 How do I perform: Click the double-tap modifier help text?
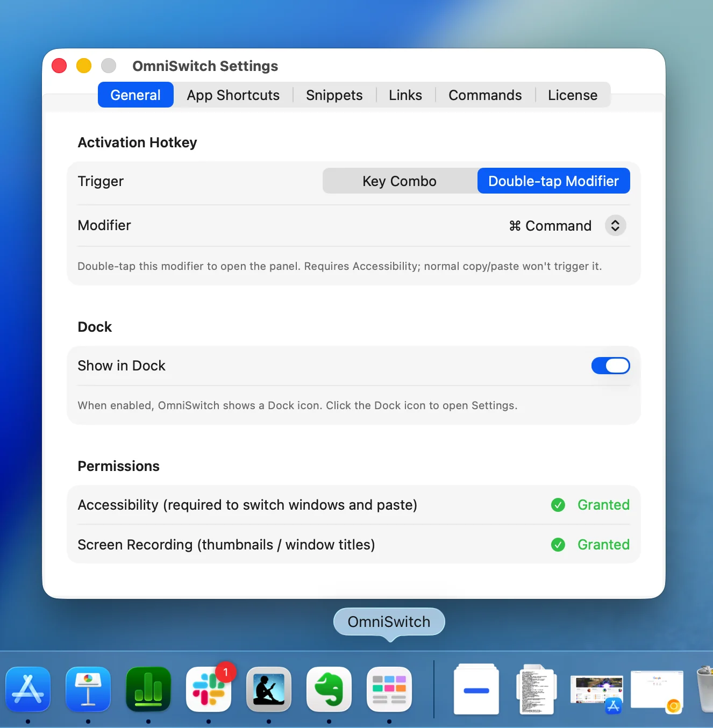tap(340, 266)
